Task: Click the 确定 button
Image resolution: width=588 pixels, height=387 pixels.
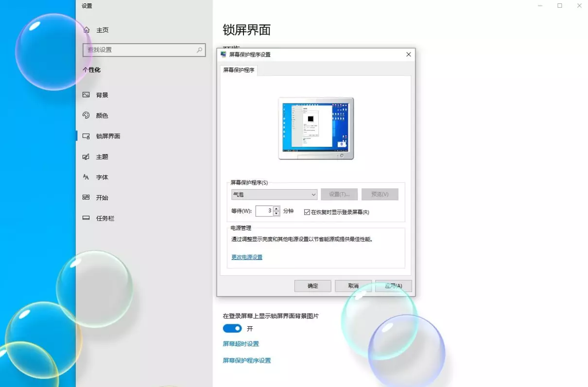Action: click(x=313, y=286)
